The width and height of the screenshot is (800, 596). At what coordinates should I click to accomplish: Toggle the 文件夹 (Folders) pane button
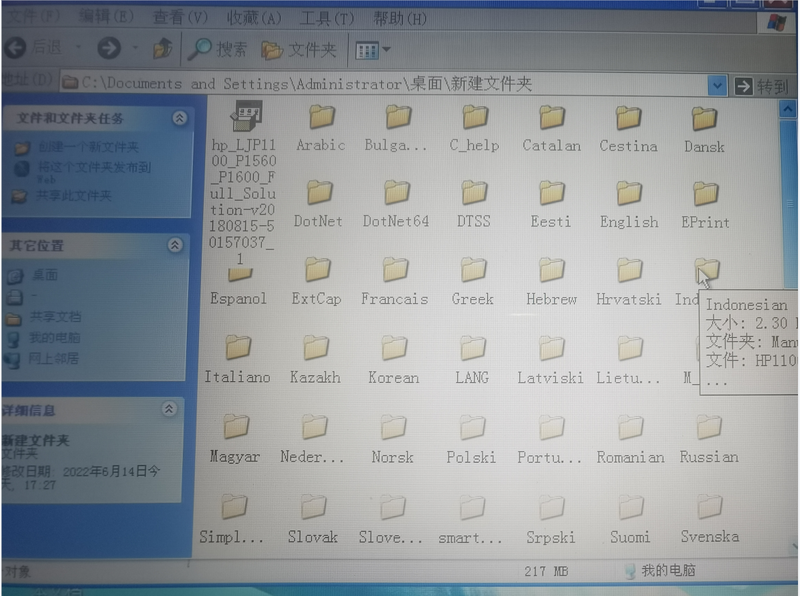click(x=298, y=49)
